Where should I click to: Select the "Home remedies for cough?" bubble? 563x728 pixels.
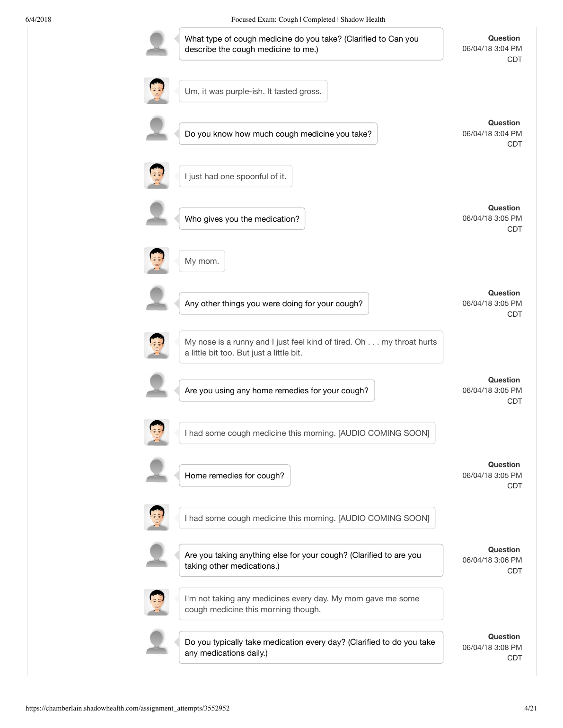[x=234, y=476]
